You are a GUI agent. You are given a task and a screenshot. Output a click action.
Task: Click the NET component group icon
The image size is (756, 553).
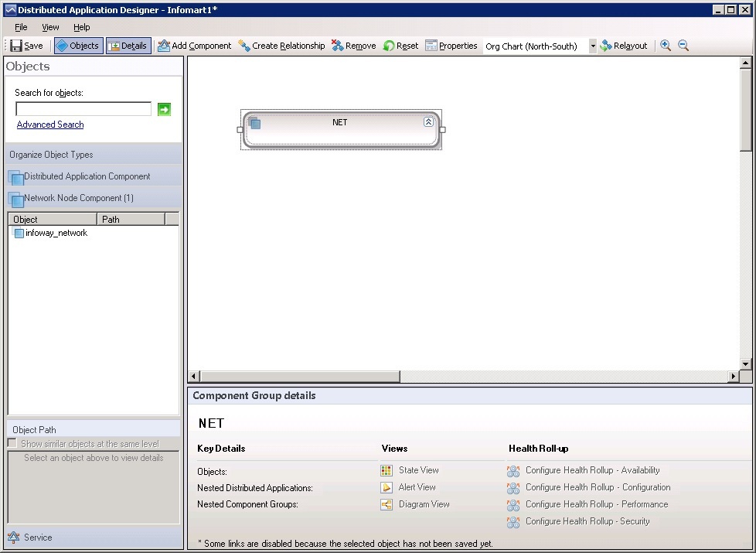(x=255, y=124)
